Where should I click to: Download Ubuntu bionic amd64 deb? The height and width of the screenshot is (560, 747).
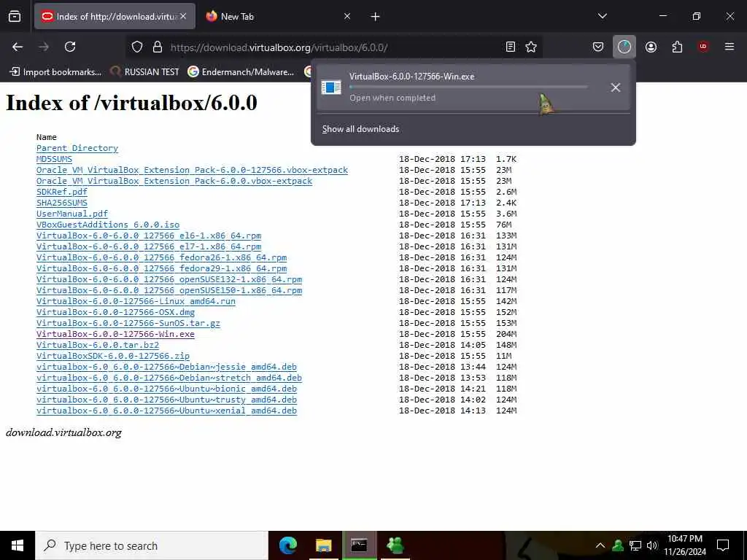click(167, 389)
